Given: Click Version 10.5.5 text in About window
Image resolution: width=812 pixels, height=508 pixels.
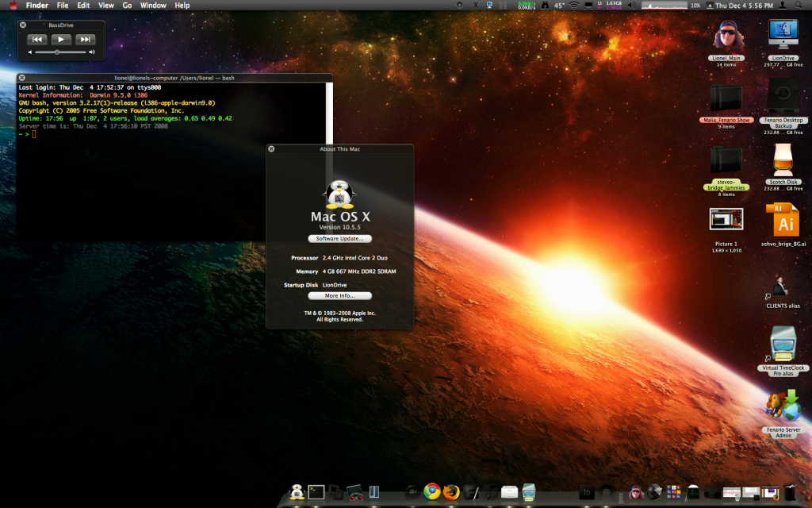Looking at the screenshot, I should point(339,228).
